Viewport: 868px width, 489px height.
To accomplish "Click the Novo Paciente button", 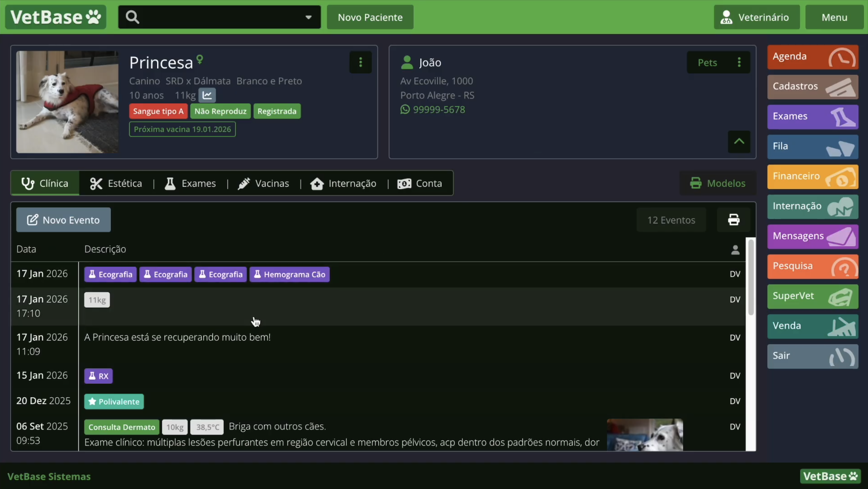I will tap(370, 17).
